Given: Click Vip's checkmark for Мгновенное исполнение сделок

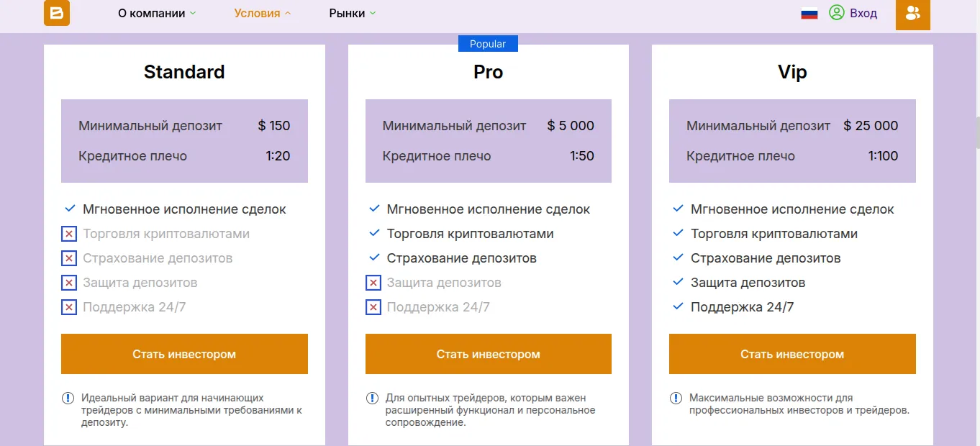Looking at the screenshot, I should [x=678, y=209].
